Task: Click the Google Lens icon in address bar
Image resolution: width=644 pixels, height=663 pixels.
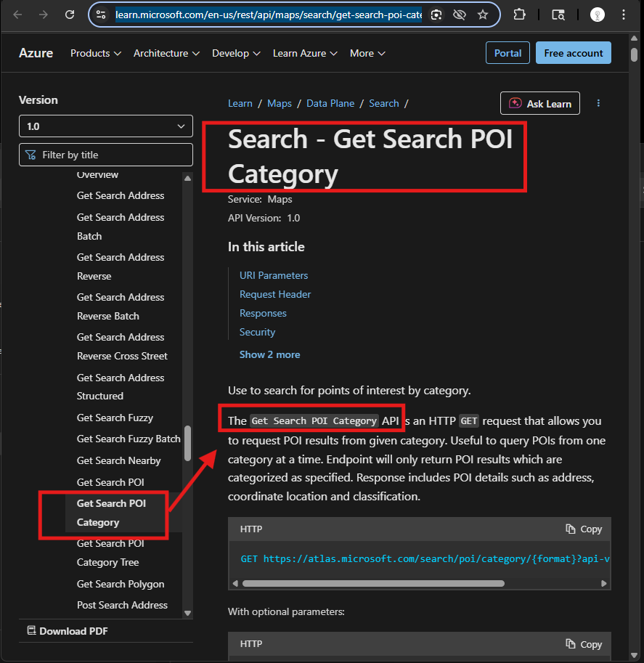Action: point(436,15)
